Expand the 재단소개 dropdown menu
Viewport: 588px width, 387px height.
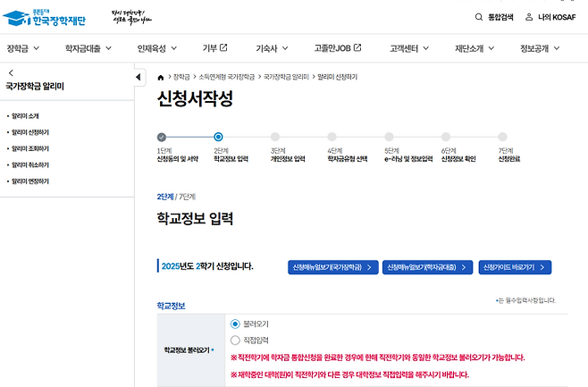(475, 48)
